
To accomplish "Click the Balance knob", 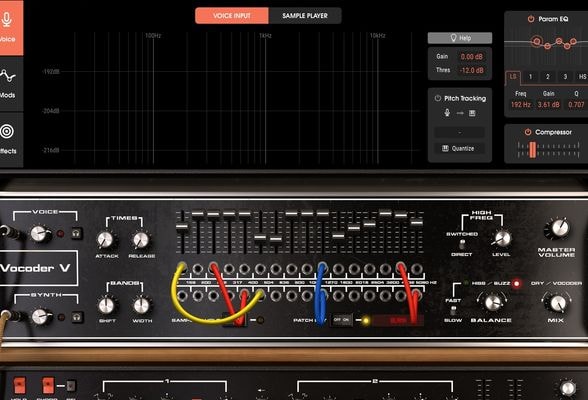I will [x=492, y=302].
